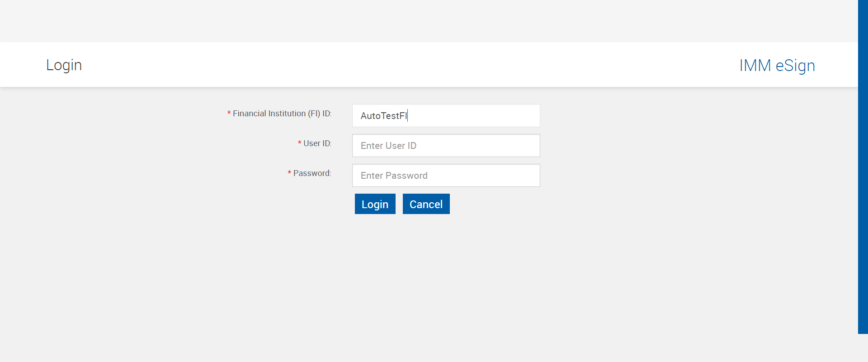Click the Password label text
This screenshot has height=362, width=868.
pyautogui.click(x=312, y=173)
